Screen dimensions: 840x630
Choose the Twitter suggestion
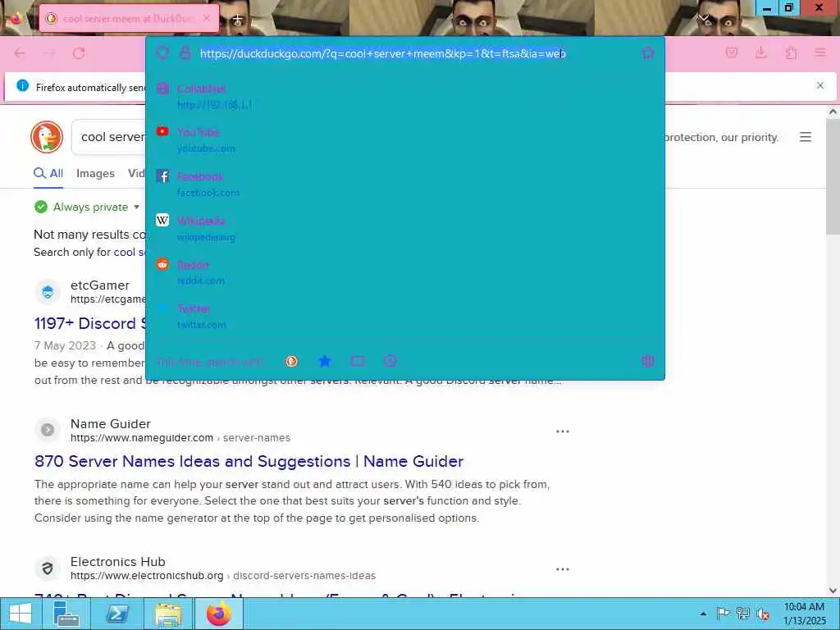click(405, 316)
